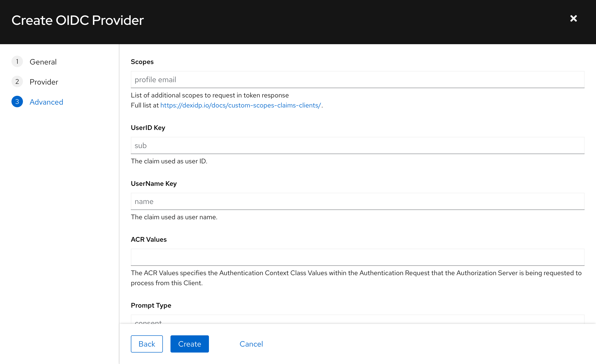The height and width of the screenshot is (364, 596).
Task: Click the Scopes field label
Action: 142,62
